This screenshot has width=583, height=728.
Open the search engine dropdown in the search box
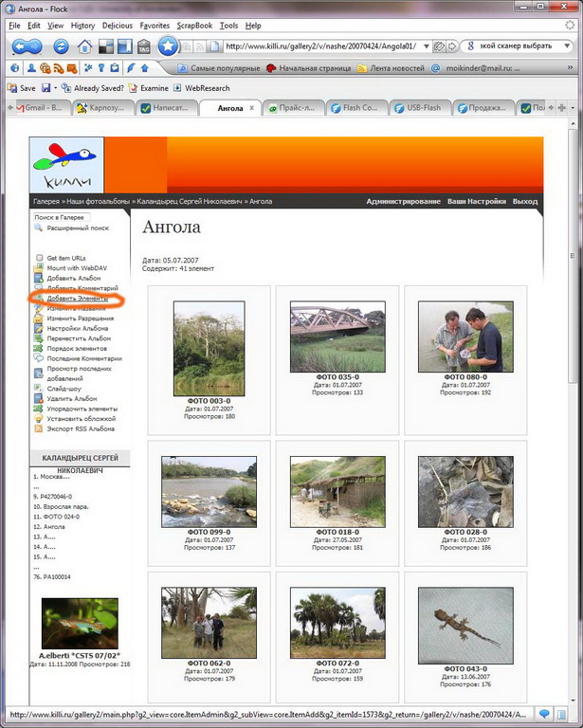click(x=470, y=45)
